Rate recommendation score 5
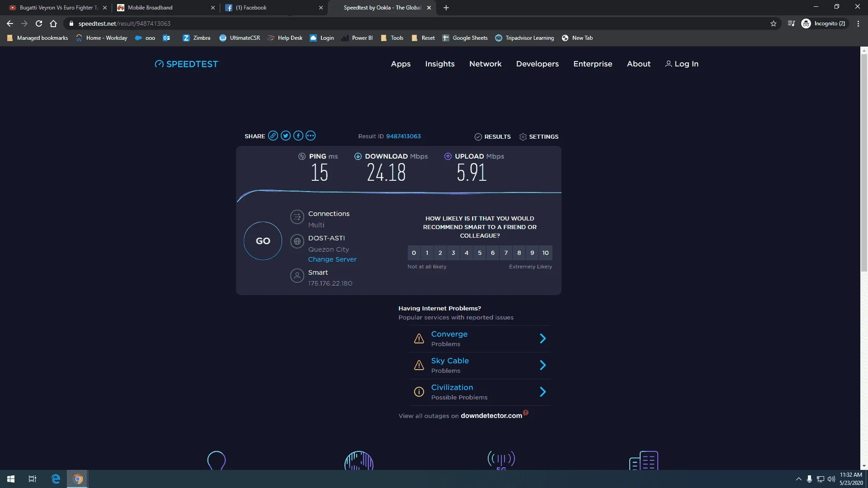868x488 pixels. point(480,253)
